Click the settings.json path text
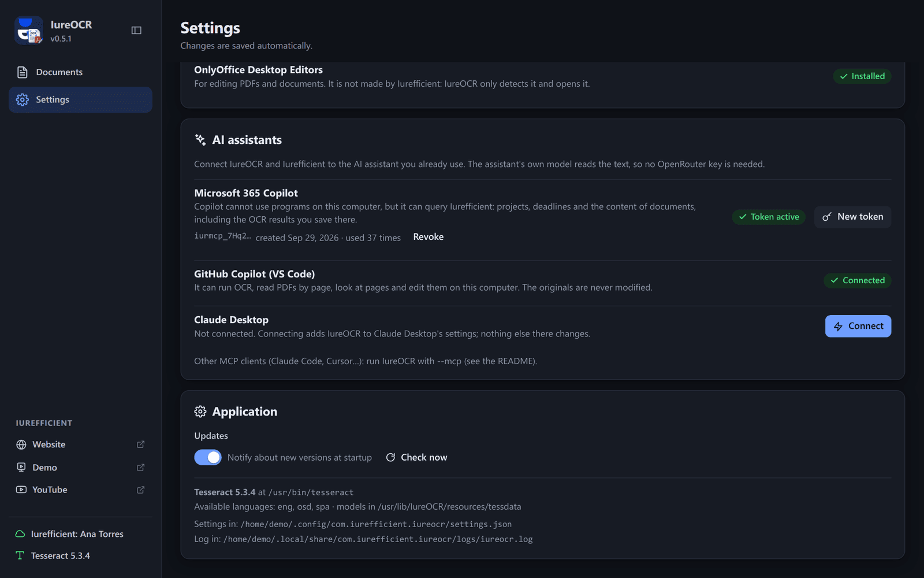The width and height of the screenshot is (924, 578). click(x=376, y=524)
